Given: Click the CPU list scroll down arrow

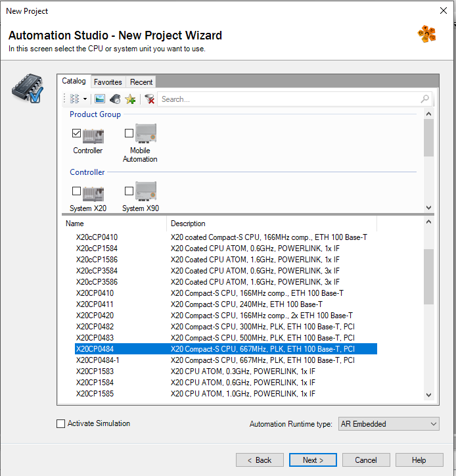Looking at the screenshot, I should pyautogui.click(x=428, y=395).
